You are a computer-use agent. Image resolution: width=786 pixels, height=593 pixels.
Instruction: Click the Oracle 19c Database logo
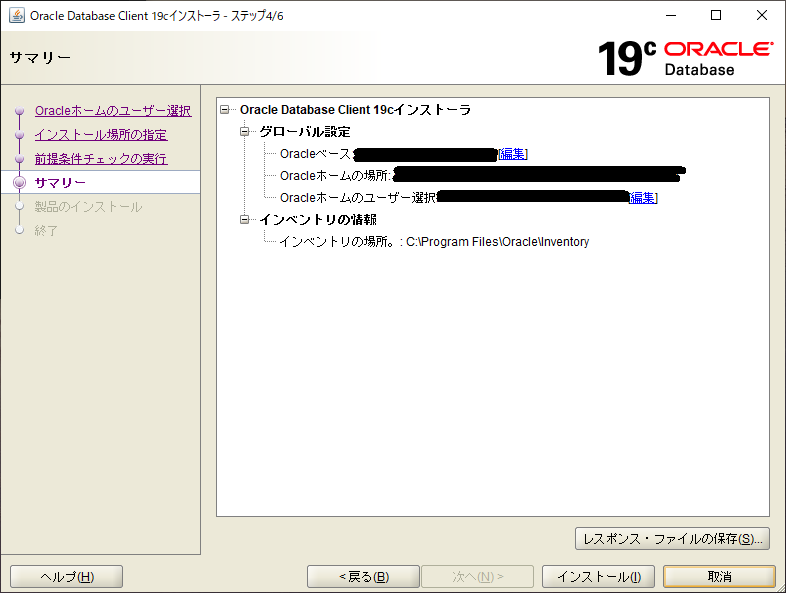pyautogui.click(x=685, y=59)
